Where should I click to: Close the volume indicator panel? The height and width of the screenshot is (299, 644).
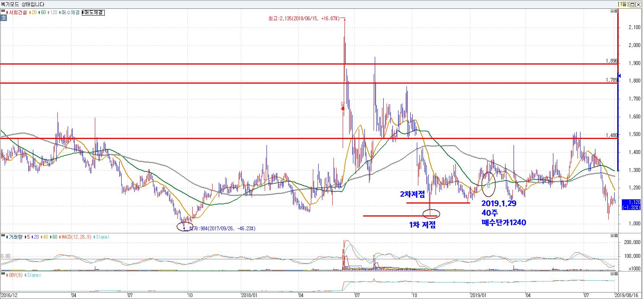pos(616,236)
